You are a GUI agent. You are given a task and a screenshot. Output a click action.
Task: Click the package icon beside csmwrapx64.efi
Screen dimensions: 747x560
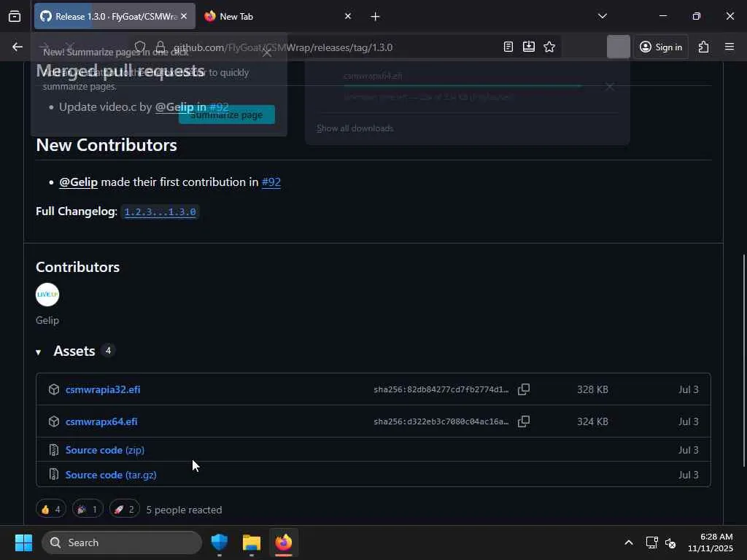(54, 421)
